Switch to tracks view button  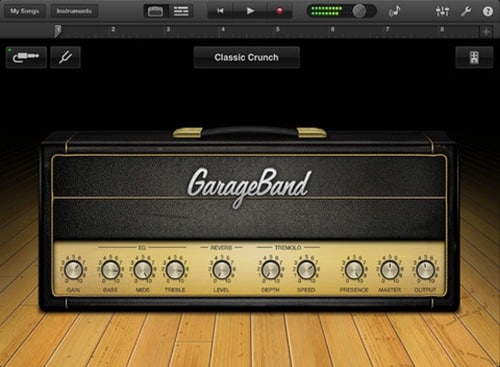tap(181, 11)
